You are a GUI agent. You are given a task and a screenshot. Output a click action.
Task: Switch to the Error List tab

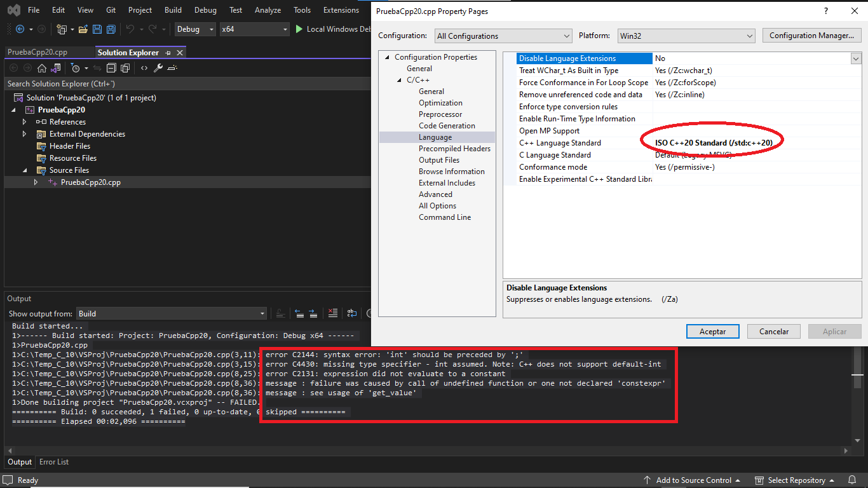[54, 462]
